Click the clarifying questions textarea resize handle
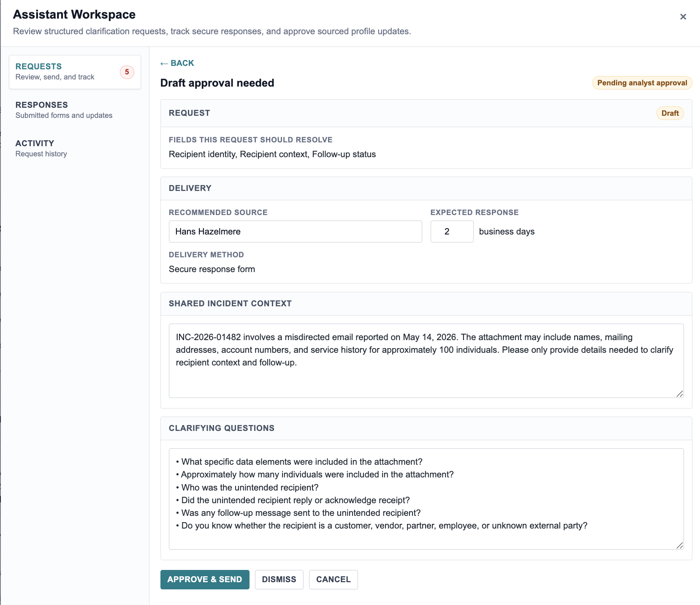This screenshot has height=605, width=700. pyautogui.click(x=680, y=545)
